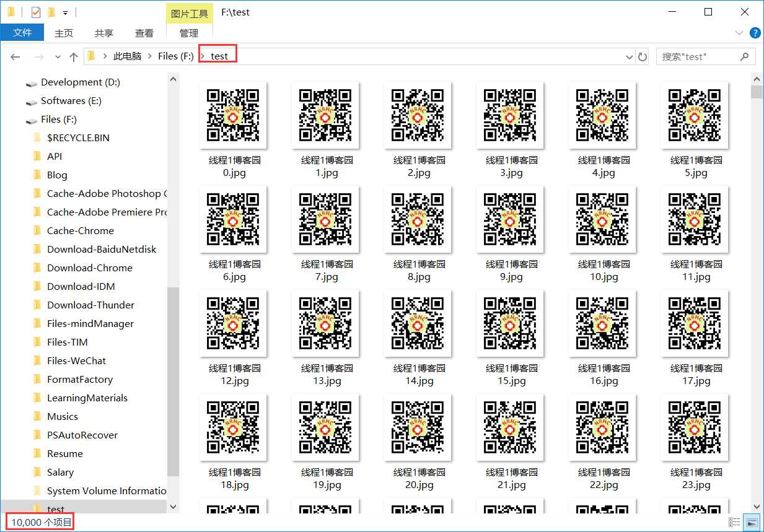Click test breadcrumb in the address bar
Image resolution: width=764 pixels, height=532 pixels.
[x=219, y=56]
